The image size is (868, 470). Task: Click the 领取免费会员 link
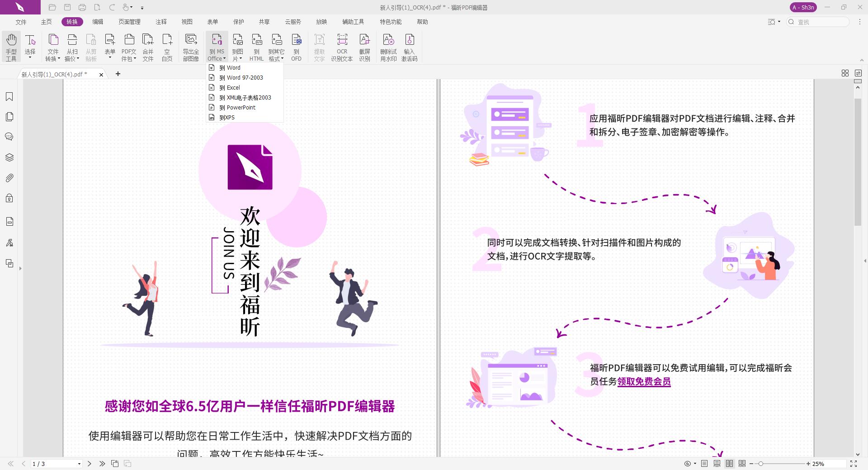click(x=644, y=382)
